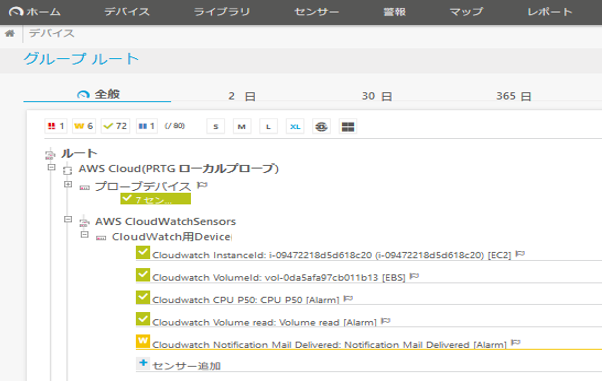Set device tree size to S
The height and width of the screenshot is (381, 602).
(216, 126)
